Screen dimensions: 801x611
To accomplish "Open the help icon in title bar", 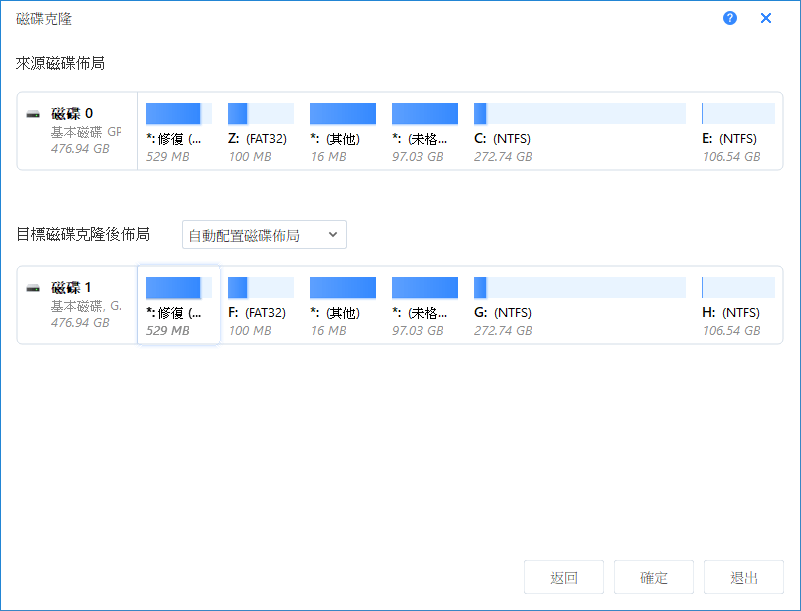I will pyautogui.click(x=729, y=18).
